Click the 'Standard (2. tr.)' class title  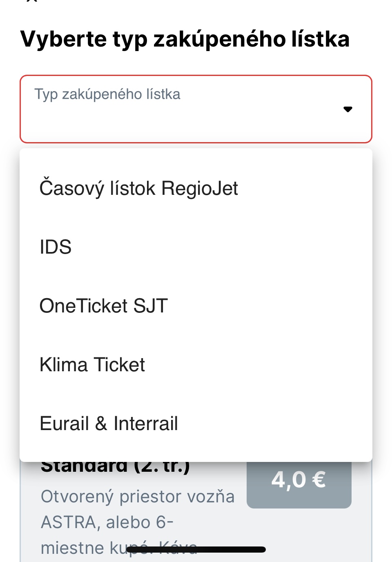click(x=115, y=467)
